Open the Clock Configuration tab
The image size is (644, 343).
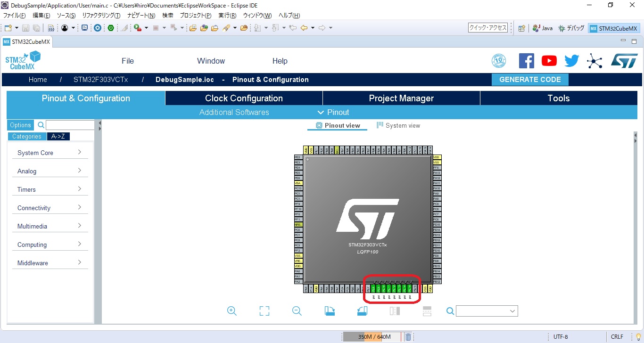tap(244, 98)
